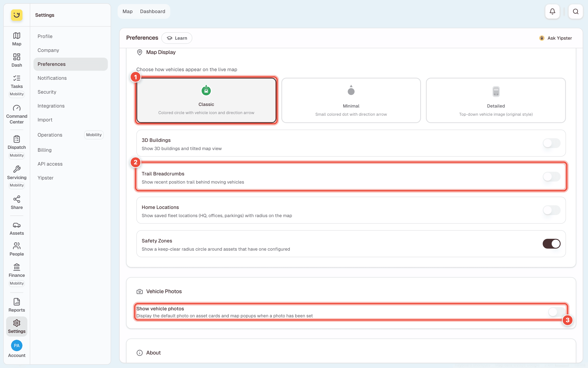Open notifications bell icon
The height and width of the screenshot is (368, 588).
(552, 11)
